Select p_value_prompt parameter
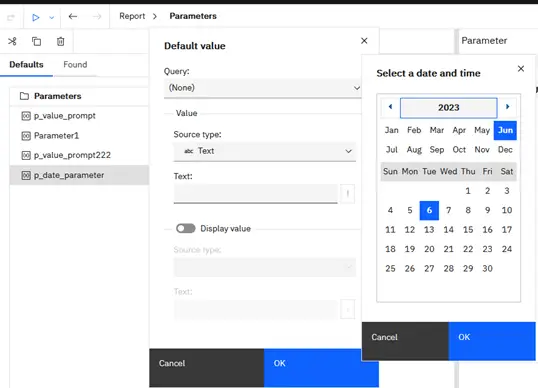 point(79,116)
